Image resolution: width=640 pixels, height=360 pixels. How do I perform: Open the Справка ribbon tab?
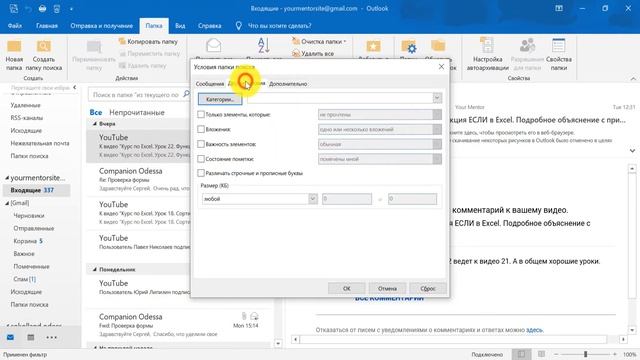click(209, 26)
